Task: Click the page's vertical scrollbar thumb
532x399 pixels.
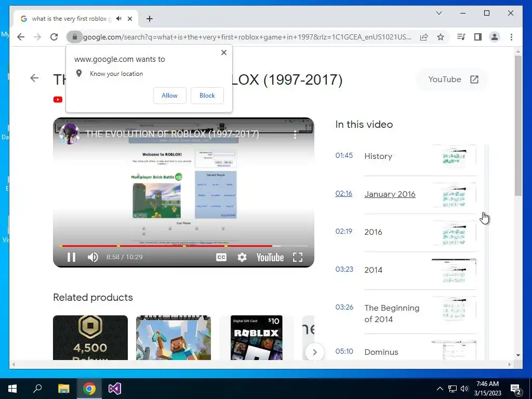Action: [x=518, y=126]
